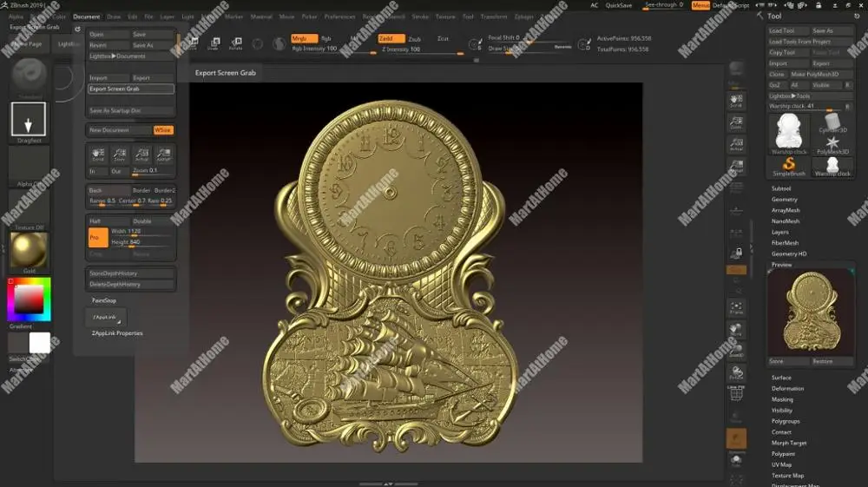
Task: Click the Frame icon in right shelf
Action: 736,307
